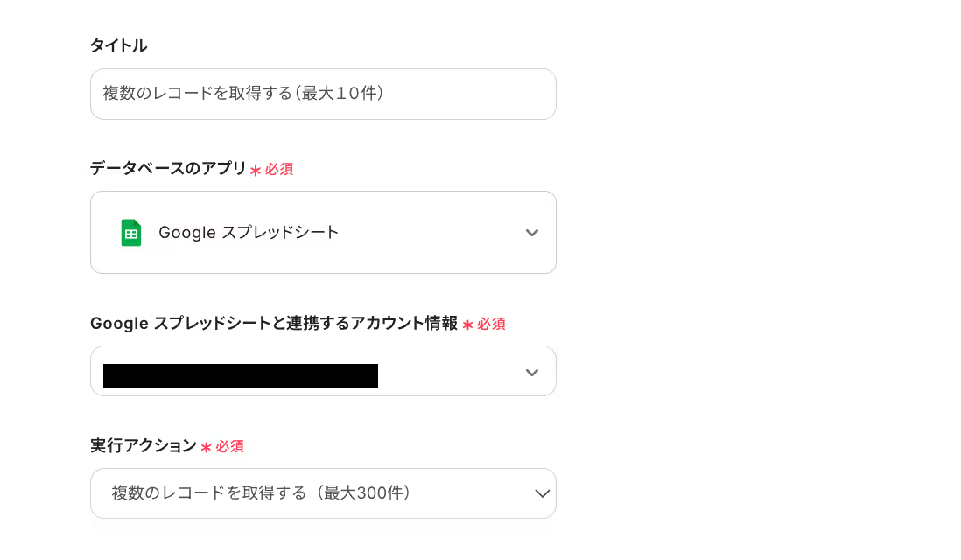Expand the データベースのアプリ dropdown chevron
This screenshot has height=560, width=961.
531,233
